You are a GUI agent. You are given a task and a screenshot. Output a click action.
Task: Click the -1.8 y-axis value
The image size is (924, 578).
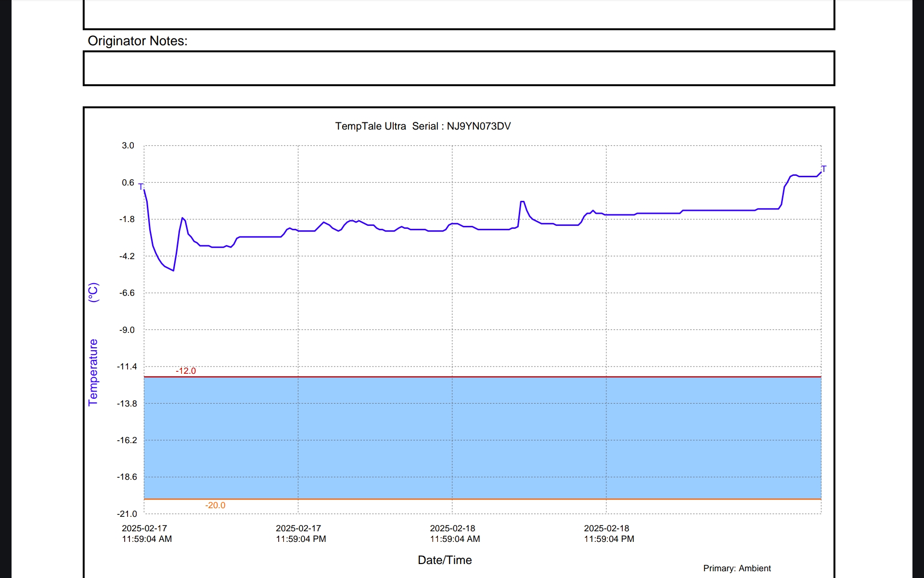pos(127,219)
